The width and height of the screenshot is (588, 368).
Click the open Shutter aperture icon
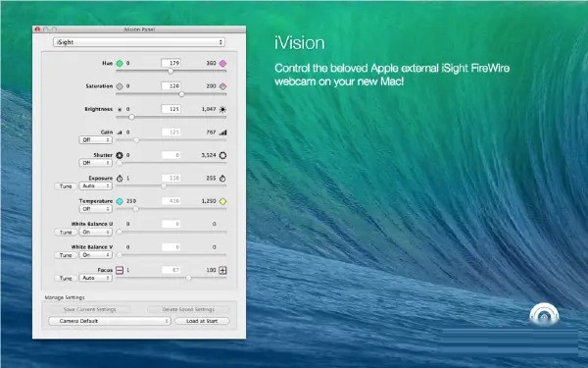tap(222, 155)
